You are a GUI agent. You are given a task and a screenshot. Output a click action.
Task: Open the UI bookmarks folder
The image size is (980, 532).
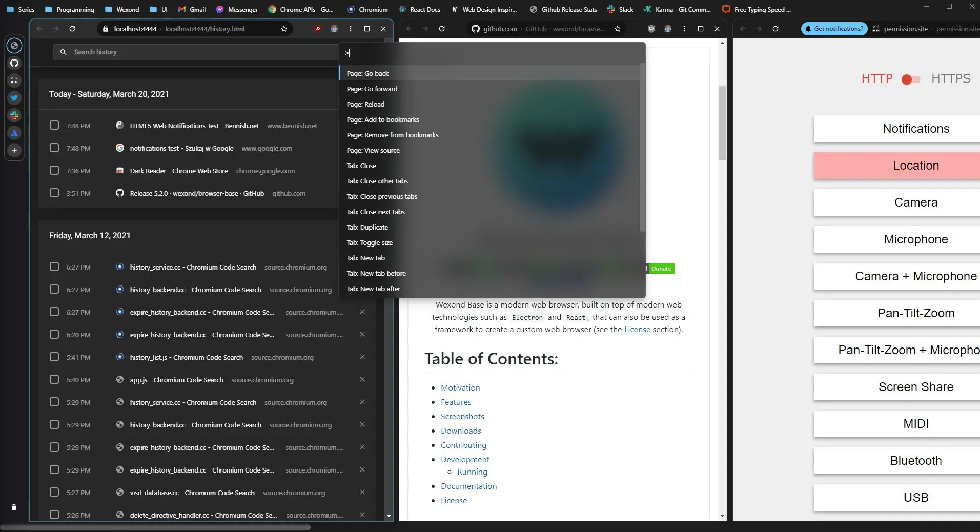(x=159, y=9)
